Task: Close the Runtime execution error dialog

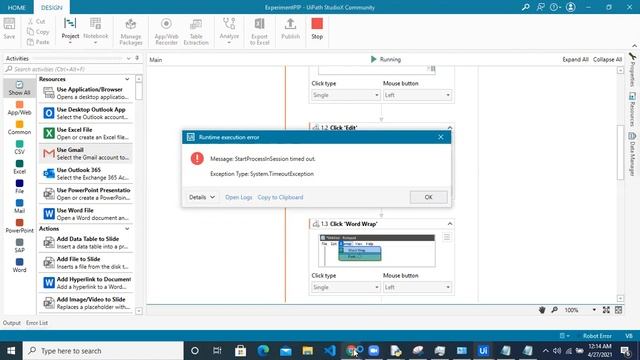Action: tap(440, 137)
